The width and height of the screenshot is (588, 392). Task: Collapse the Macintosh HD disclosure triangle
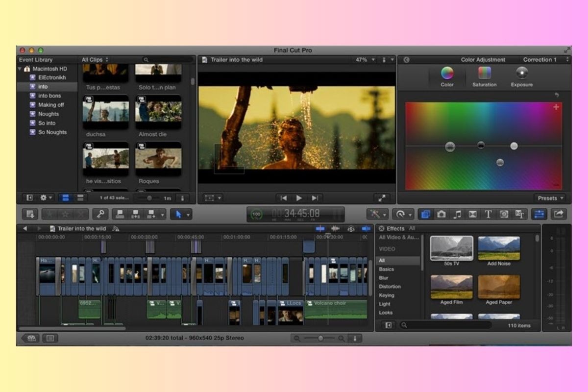(x=20, y=69)
